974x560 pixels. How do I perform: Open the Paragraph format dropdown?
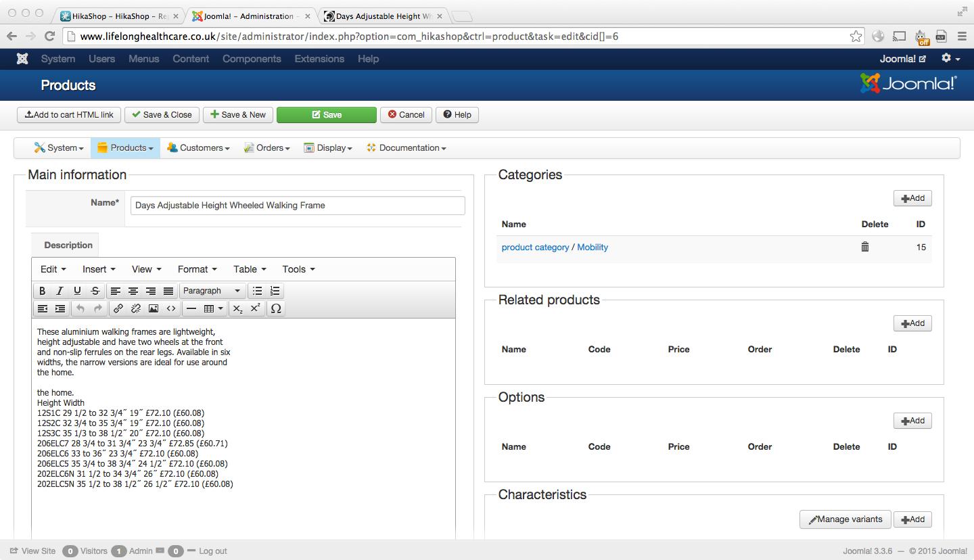(x=212, y=291)
